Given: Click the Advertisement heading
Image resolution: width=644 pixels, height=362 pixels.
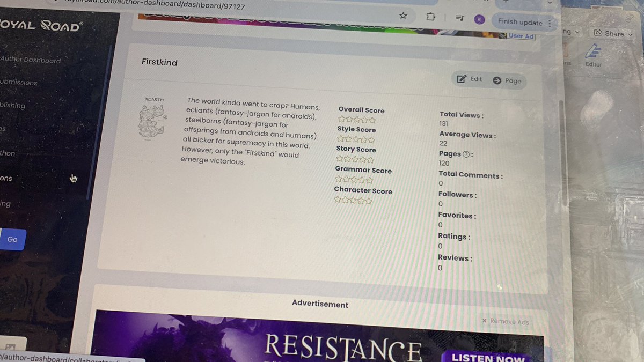Looking at the screenshot, I should point(320,304).
